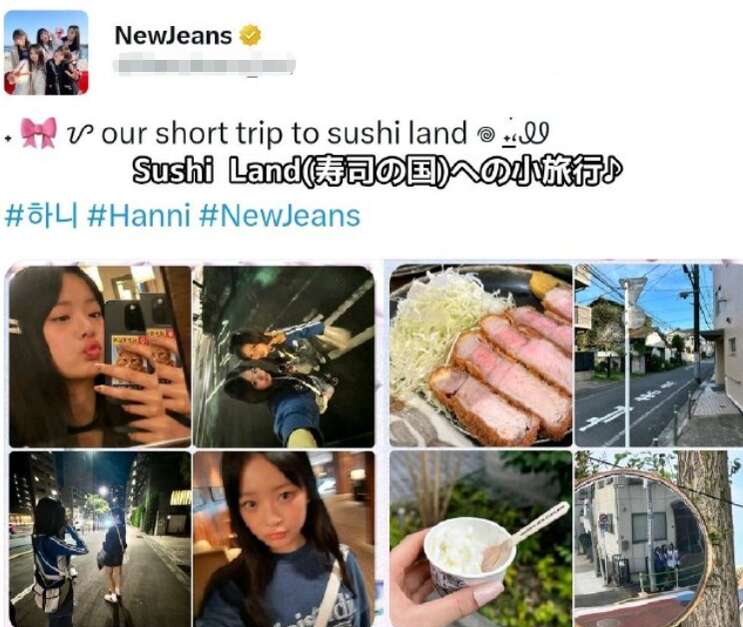Click the Japanese subtitle caption overlay
The height and width of the screenshot is (627, 743).
(x=377, y=170)
